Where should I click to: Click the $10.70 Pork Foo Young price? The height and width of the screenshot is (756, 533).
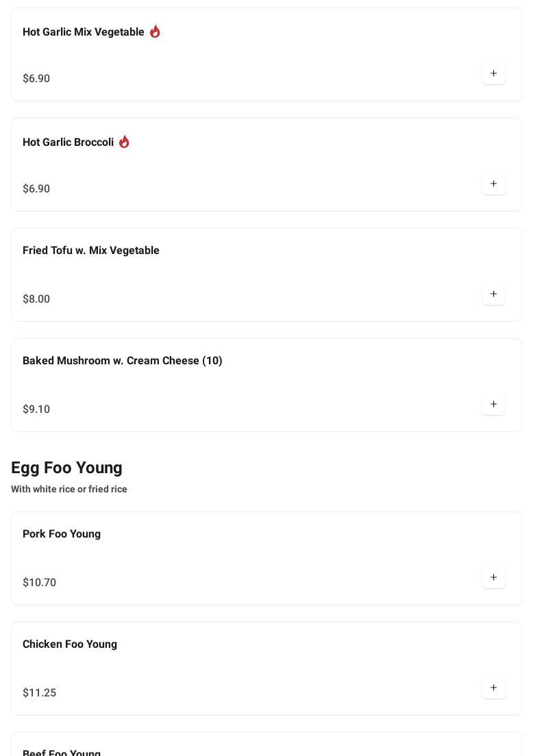(x=40, y=583)
